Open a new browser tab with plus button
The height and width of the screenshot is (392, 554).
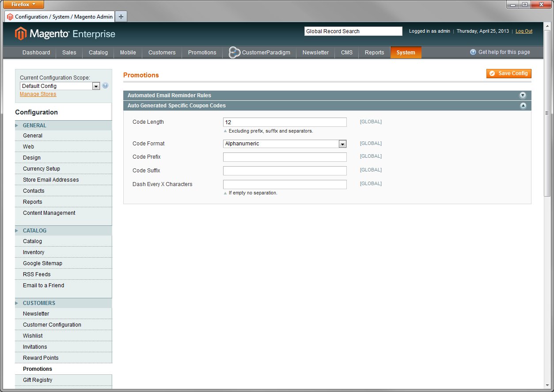click(x=121, y=17)
